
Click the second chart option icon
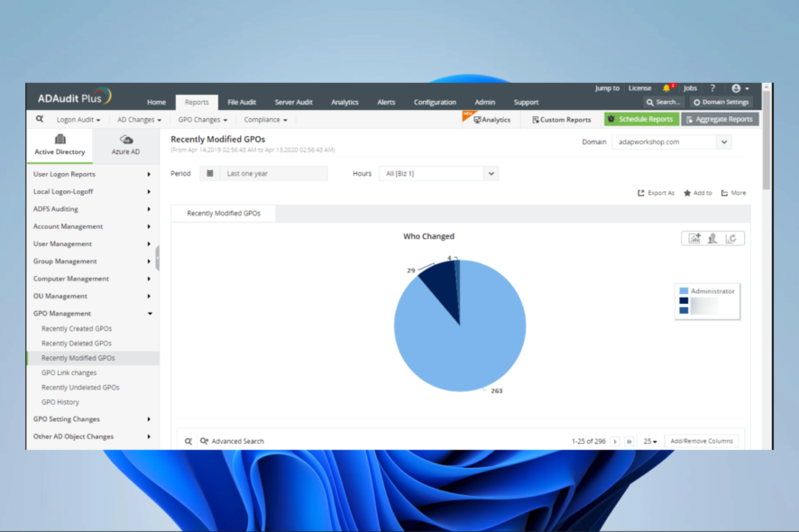tap(712, 238)
